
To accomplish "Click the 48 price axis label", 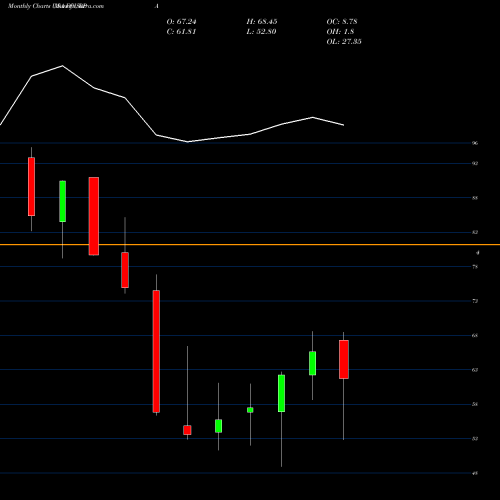I will [475, 473].
